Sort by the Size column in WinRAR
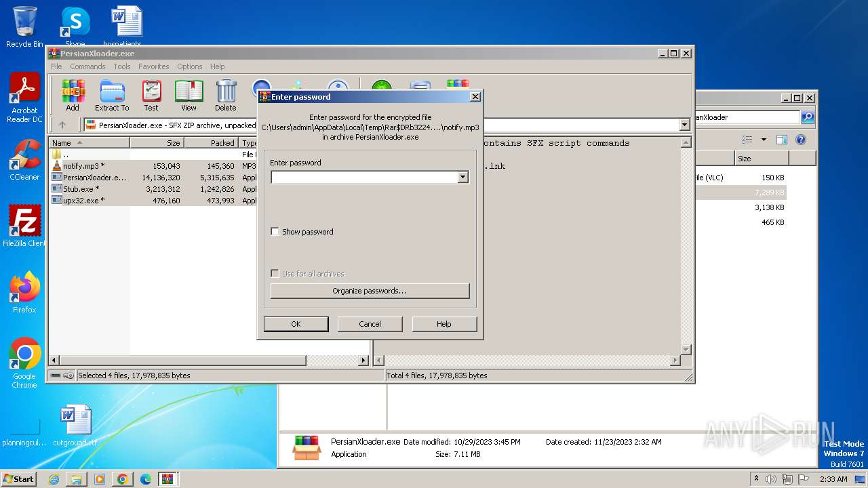 pyautogui.click(x=157, y=143)
